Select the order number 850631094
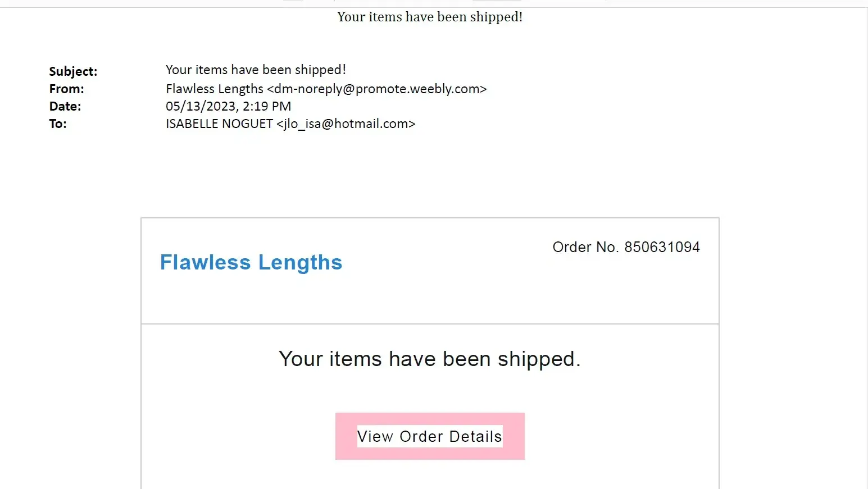Image resolution: width=868 pixels, height=489 pixels. 662,247
